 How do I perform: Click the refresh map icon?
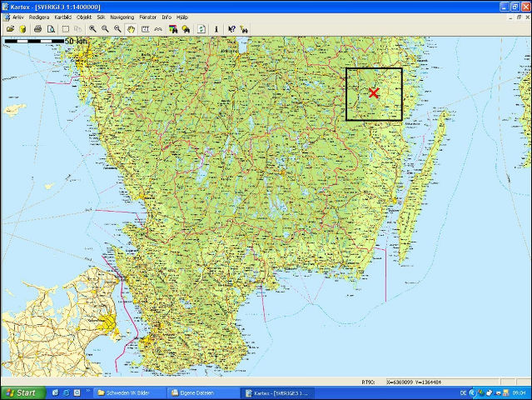[x=201, y=28]
